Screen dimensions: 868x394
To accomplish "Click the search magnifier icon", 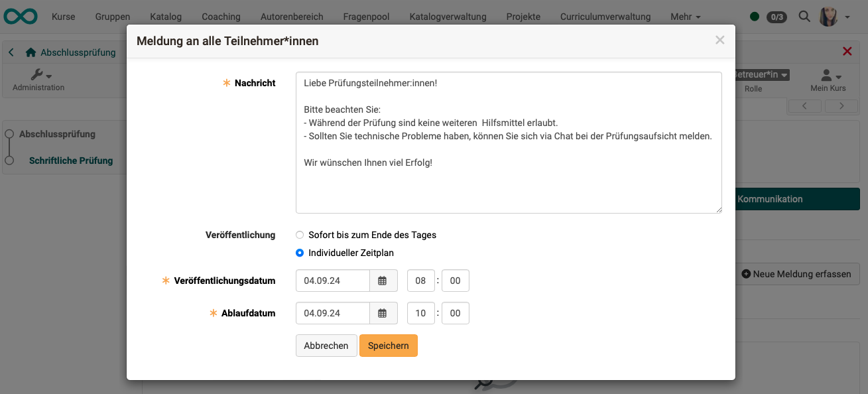I will coord(804,17).
